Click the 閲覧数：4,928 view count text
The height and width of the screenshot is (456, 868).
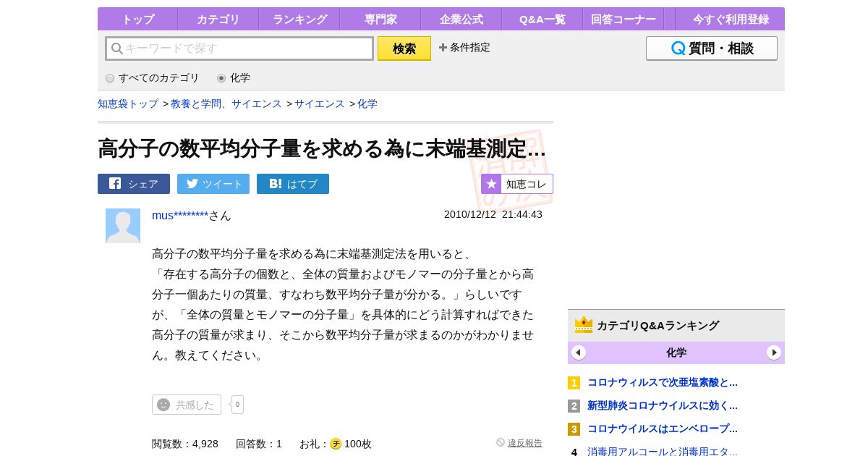point(185,444)
